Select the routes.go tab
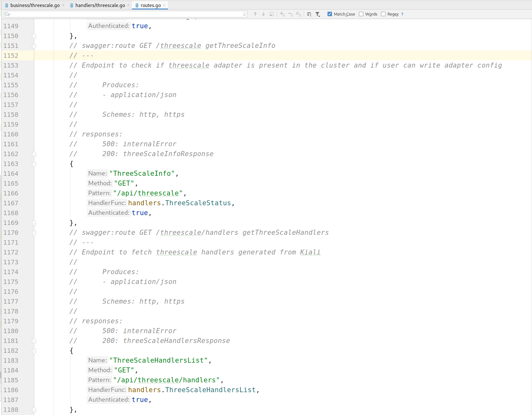The width and height of the screenshot is (532, 415). pos(151,5)
